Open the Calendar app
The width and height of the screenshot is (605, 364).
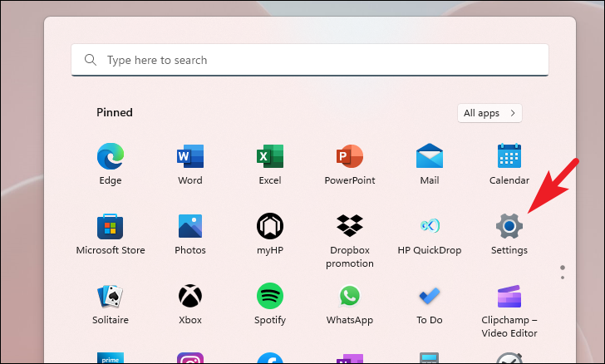[509, 164]
